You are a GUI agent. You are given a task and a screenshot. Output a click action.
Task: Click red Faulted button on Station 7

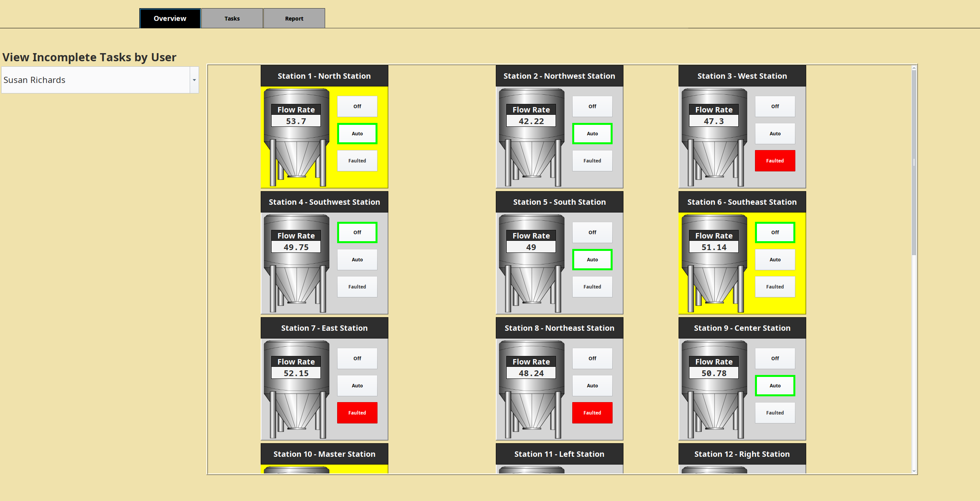[357, 413]
